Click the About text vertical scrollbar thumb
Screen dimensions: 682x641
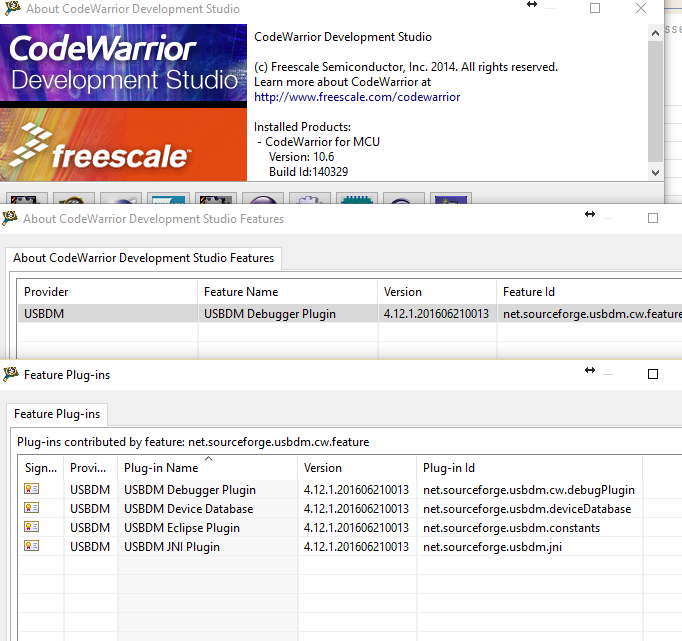pos(655,102)
